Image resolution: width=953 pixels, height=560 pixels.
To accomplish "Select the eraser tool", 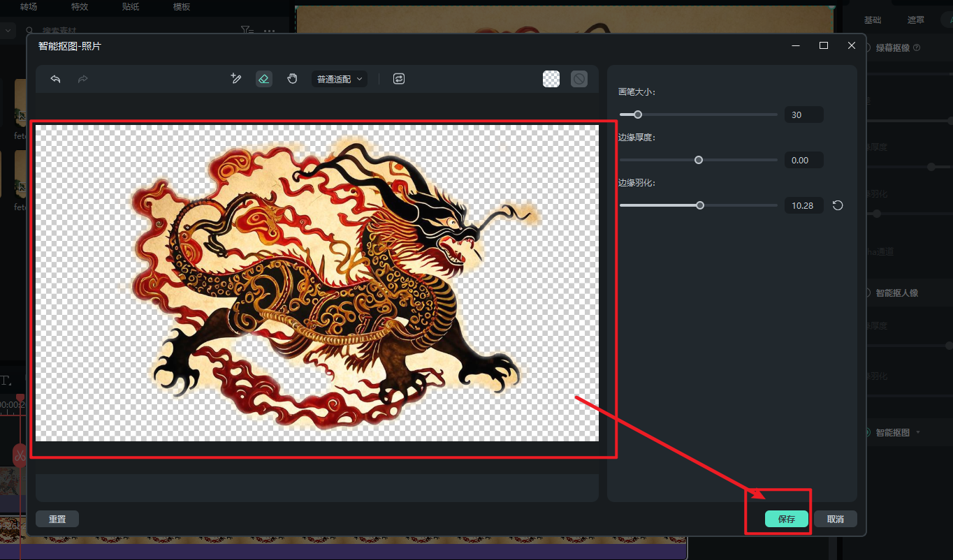I will 263,79.
